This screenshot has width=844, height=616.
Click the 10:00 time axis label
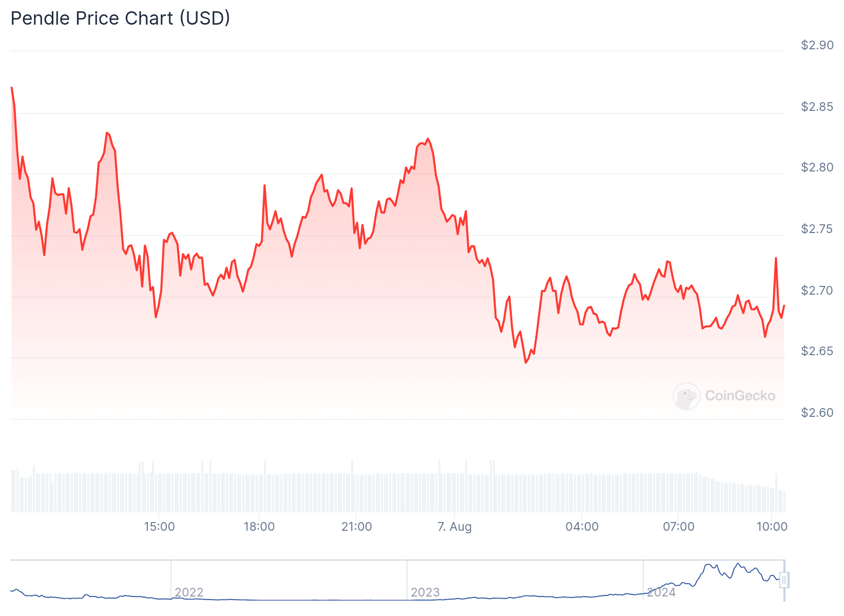772,527
